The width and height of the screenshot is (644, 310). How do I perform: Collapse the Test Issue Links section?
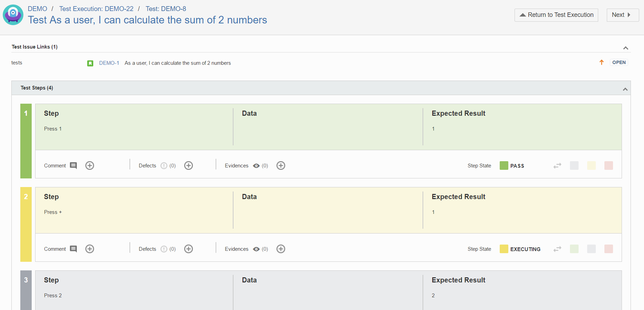626,48
